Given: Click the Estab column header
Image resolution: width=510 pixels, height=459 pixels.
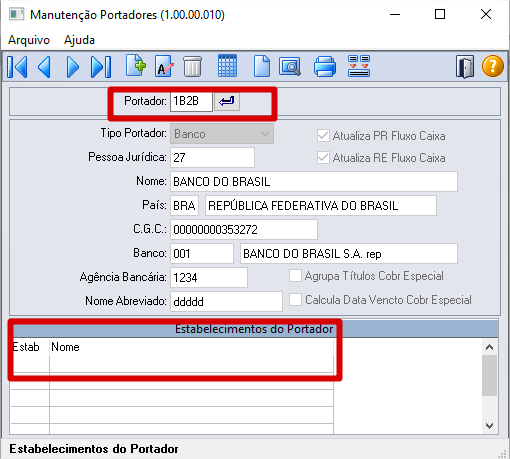Looking at the screenshot, I should pos(30,347).
